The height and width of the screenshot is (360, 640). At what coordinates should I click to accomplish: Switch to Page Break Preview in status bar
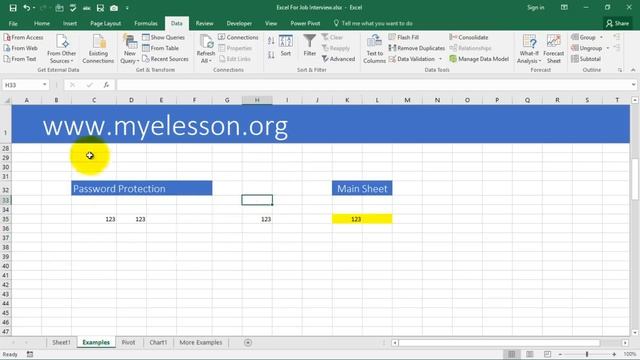pos(547,354)
